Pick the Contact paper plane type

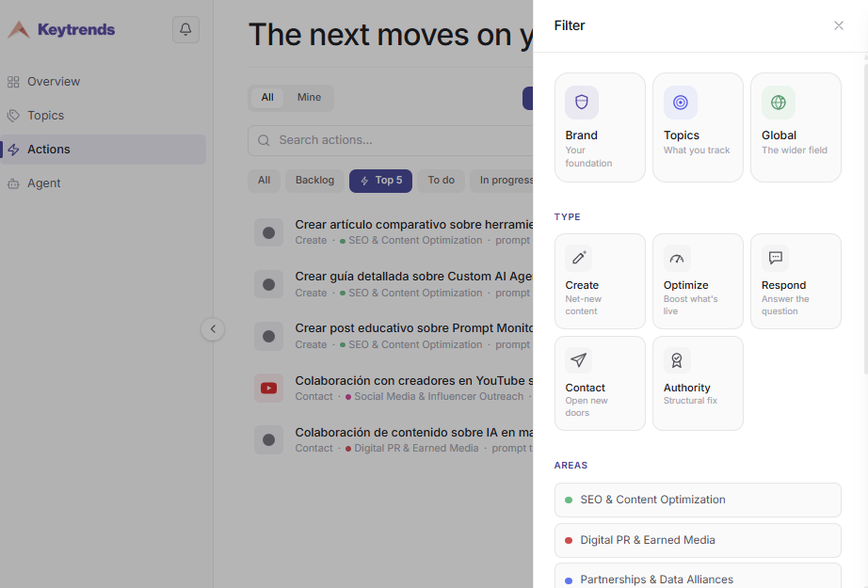coord(600,383)
